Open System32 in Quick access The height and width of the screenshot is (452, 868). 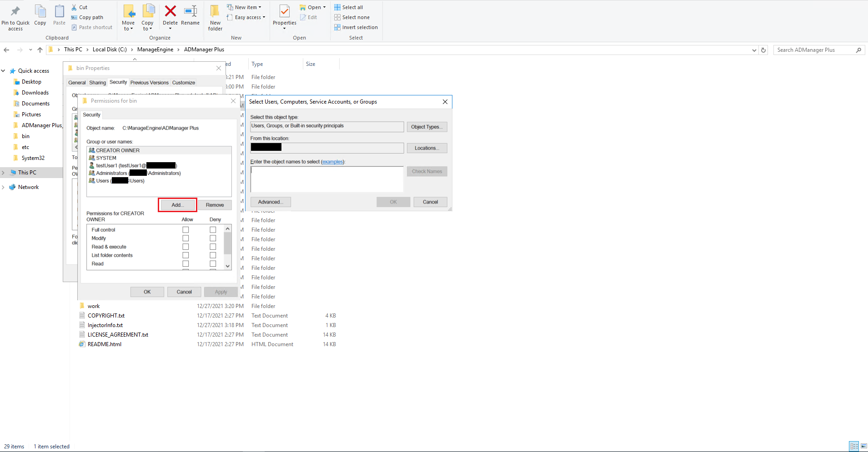click(x=33, y=158)
